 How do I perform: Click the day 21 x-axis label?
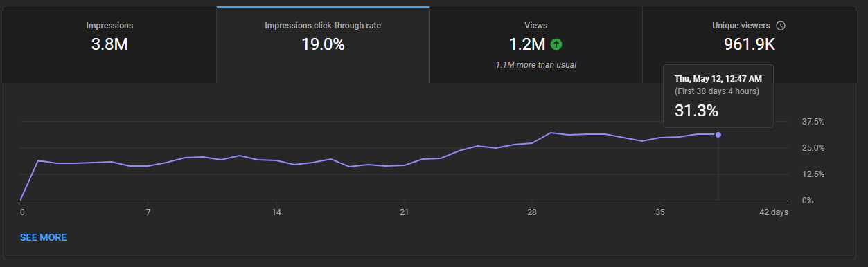404,212
